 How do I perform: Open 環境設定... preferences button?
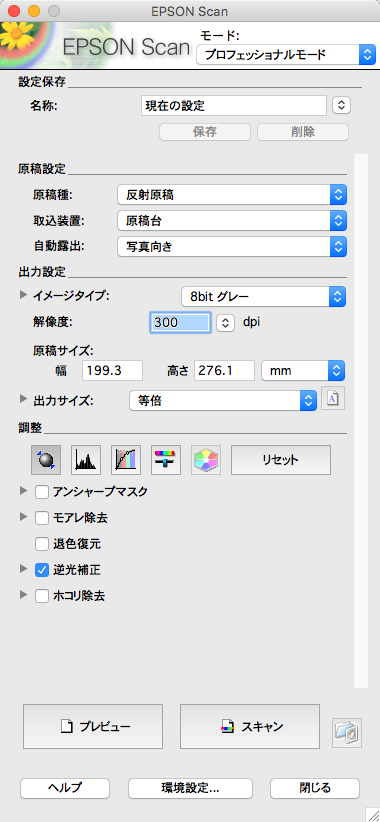point(190,788)
